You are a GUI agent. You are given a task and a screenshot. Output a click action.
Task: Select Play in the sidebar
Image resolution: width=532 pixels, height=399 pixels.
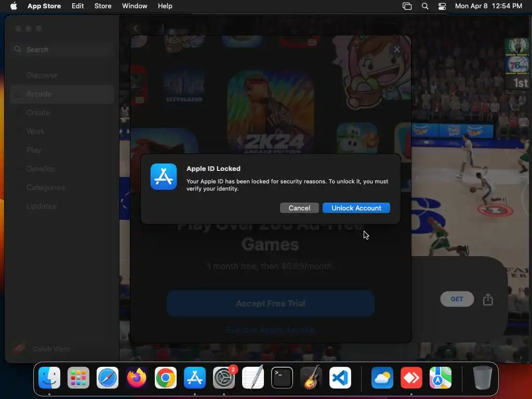[62, 150]
